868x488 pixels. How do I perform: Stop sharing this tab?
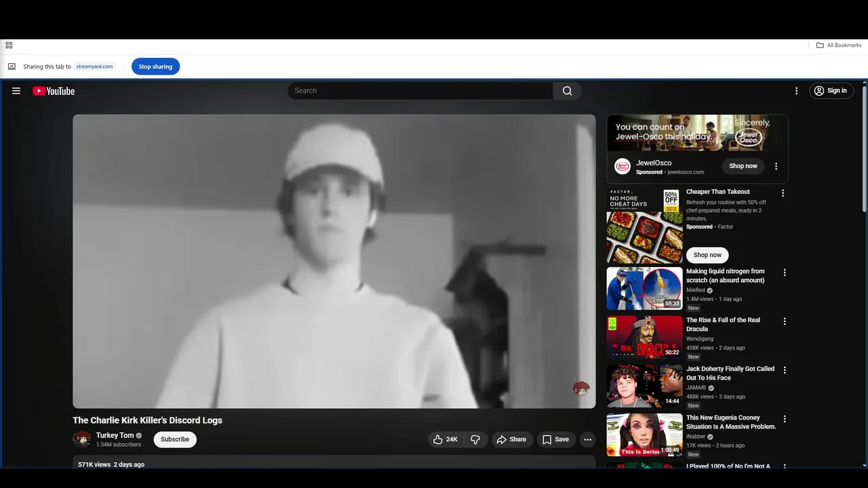(155, 66)
